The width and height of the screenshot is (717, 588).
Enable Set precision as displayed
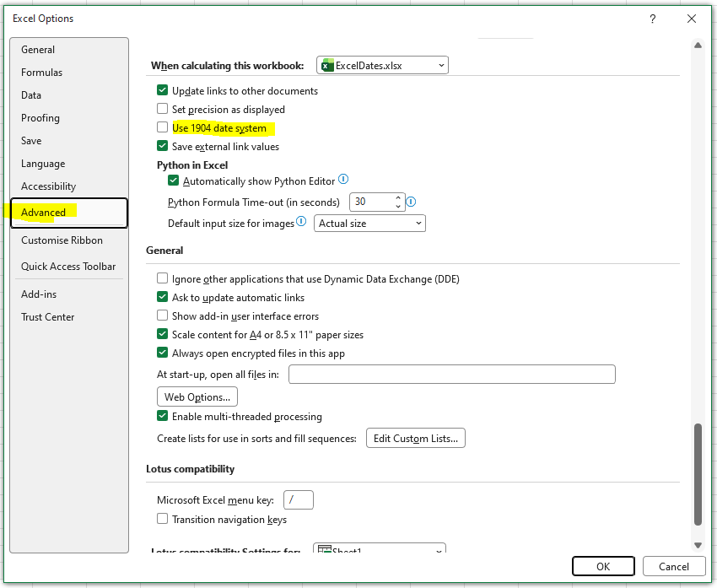[x=162, y=109]
